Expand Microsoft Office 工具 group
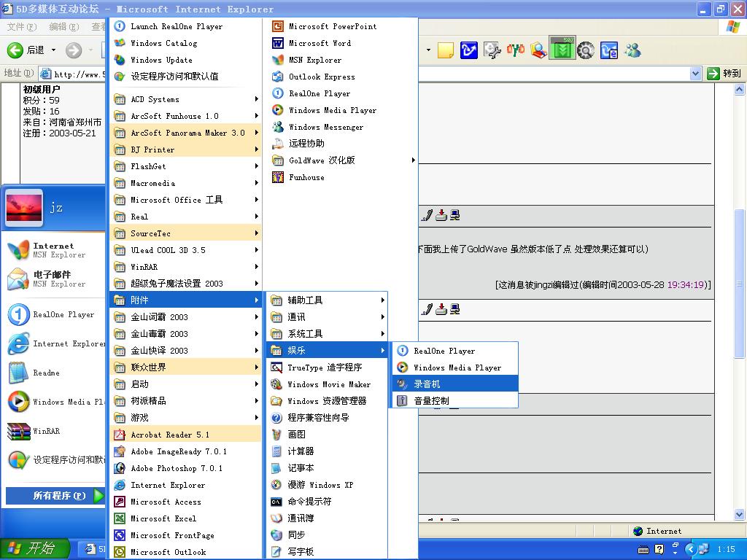Image resolution: width=747 pixels, height=560 pixels. [x=186, y=200]
